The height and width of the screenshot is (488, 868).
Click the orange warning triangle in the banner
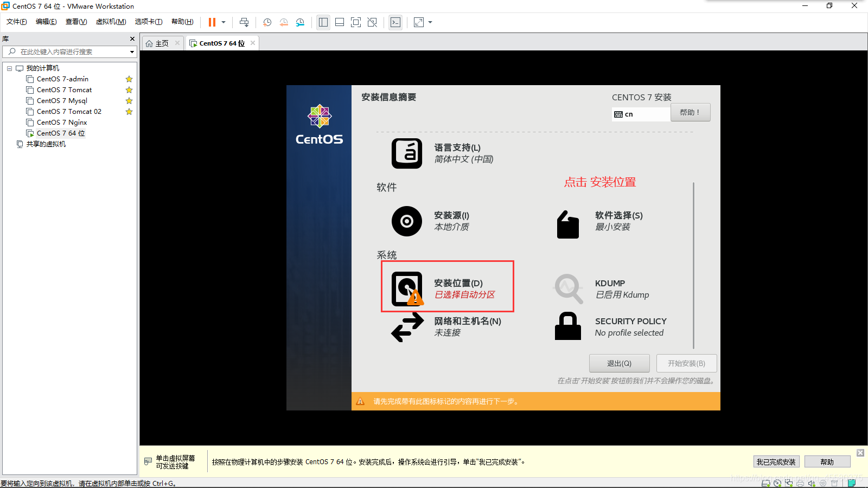point(360,401)
